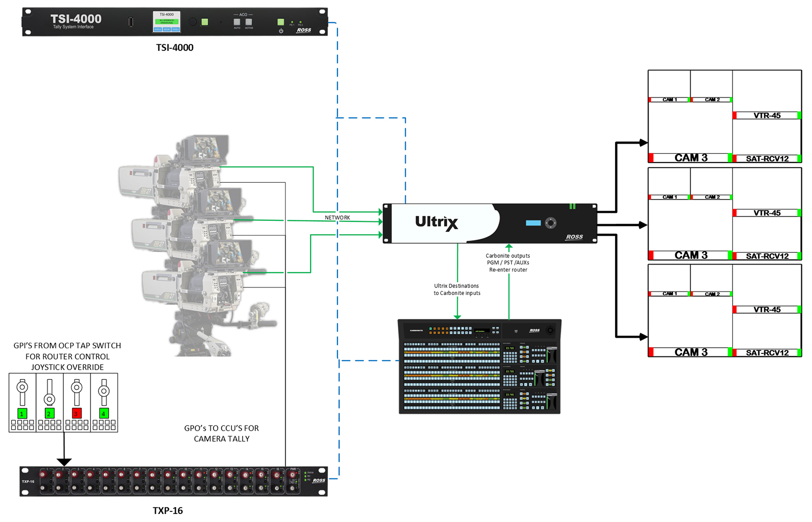Click the top fader bar on the Carbonite panel
The width and height of the screenshot is (812, 522).
point(552,355)
